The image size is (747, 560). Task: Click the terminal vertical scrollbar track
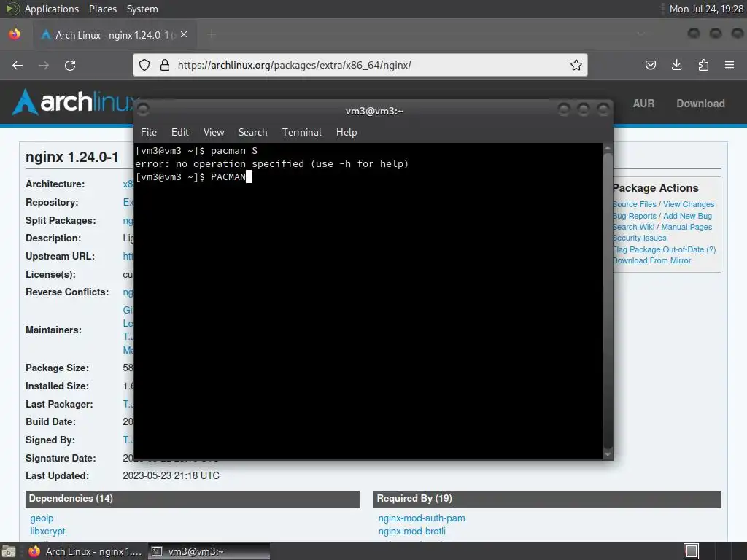(x=608, y=301)
